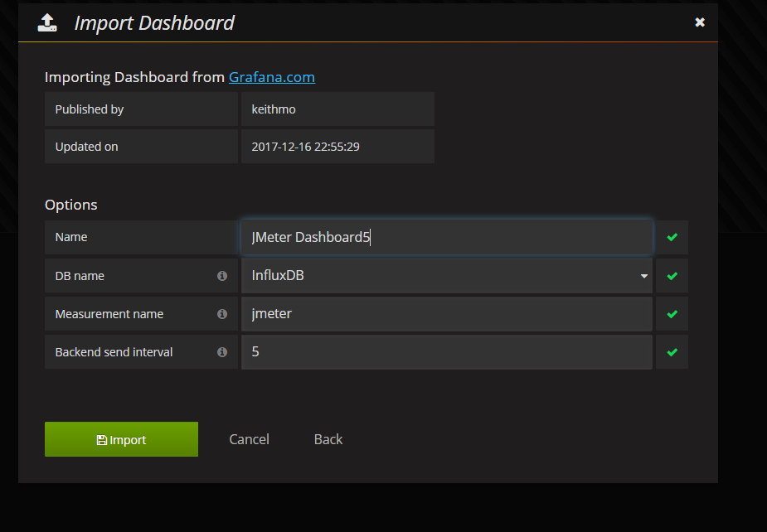Select the keithmo publisher value
Image resolution: width=767 pixels, height=532 pixels.
pos(274,109)
